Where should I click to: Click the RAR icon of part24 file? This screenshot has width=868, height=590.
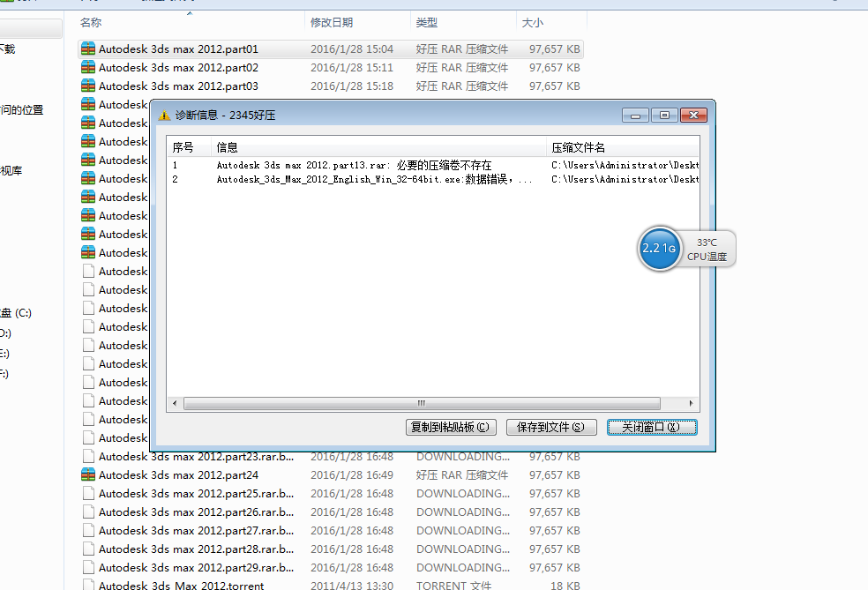click(88, 474)
